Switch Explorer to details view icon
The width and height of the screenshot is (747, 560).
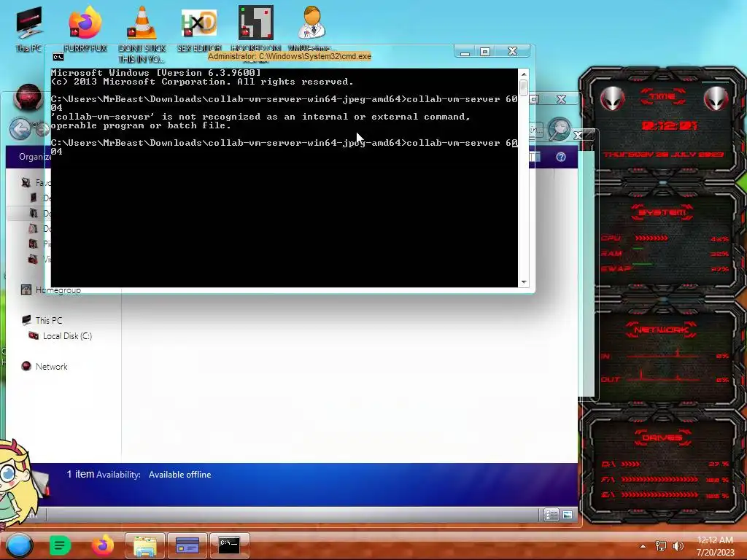pyautogui.click(x=551, y=514)
